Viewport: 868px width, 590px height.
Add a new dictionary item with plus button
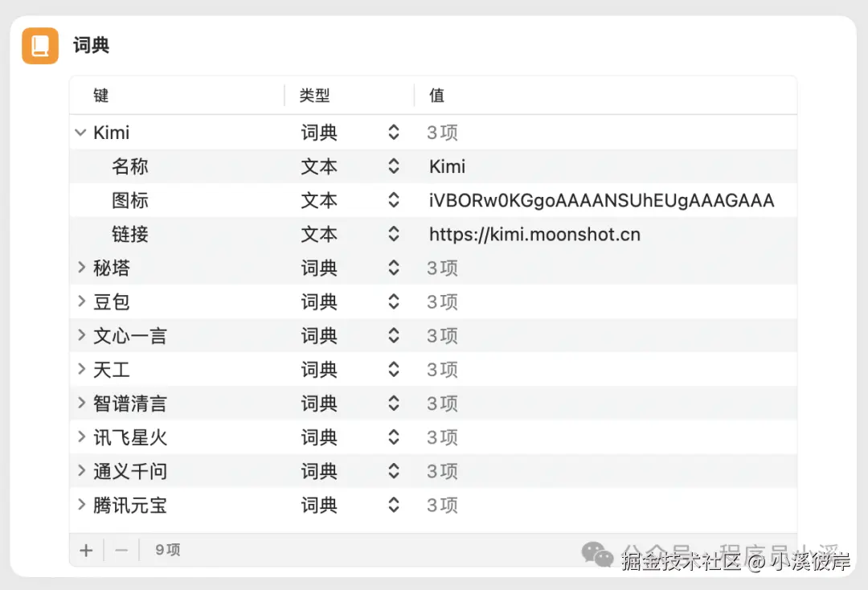(x=86, y=550)
